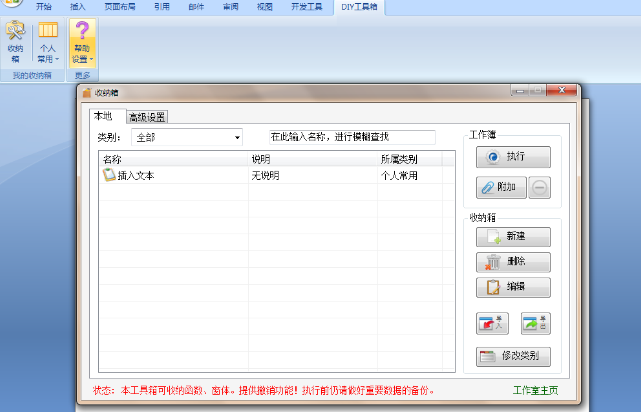Image resolution: width=641 pixels, height=412 pixels.
Task: Click the 修改类别 button
Action: [513, 356]
